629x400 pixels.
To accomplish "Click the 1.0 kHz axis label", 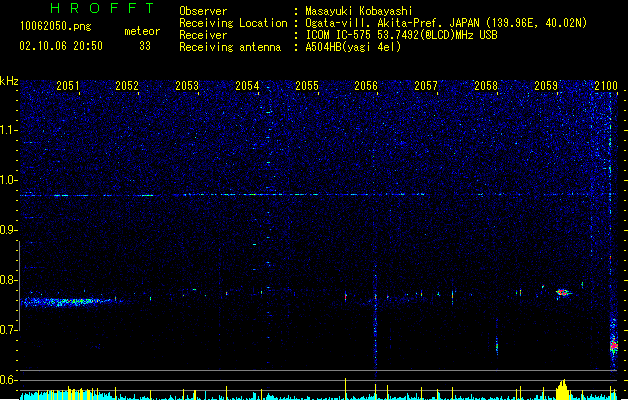I will [x=8, y=181].
